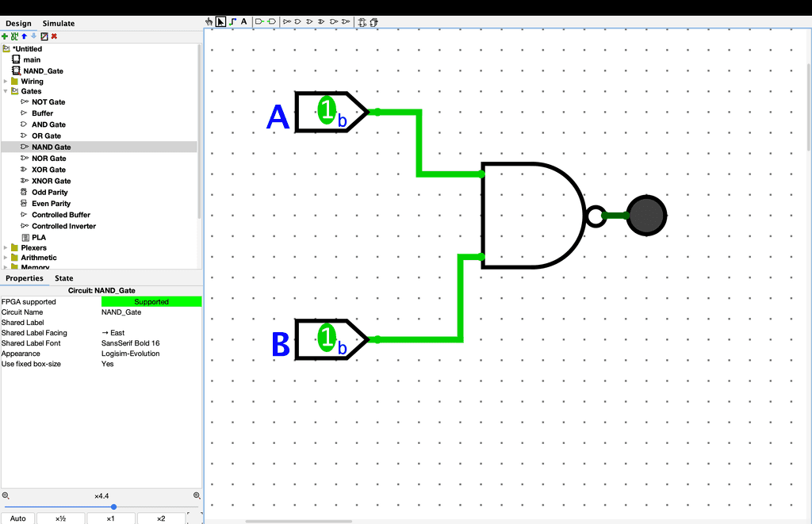Click the green plus add circuit icon
This screenshot has width=812, height=524.
coord(5,36)
